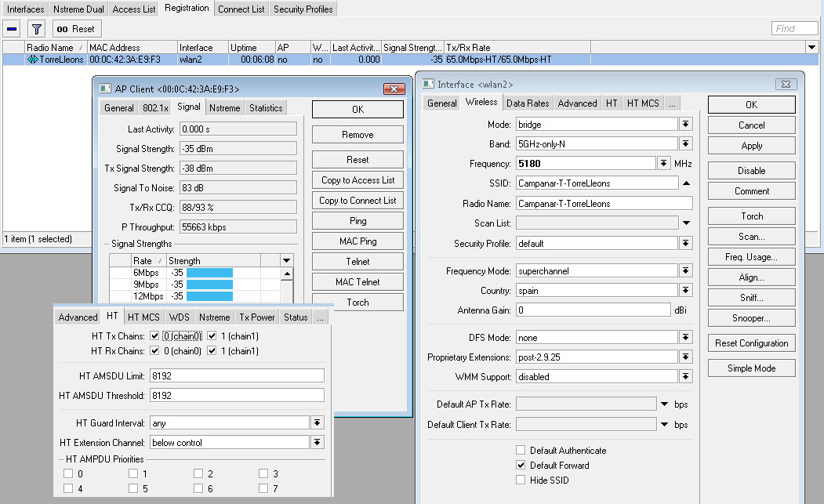Open the table column chooser arrow
The width and height of the screenshot is (824, 504).
click(812, 48)
